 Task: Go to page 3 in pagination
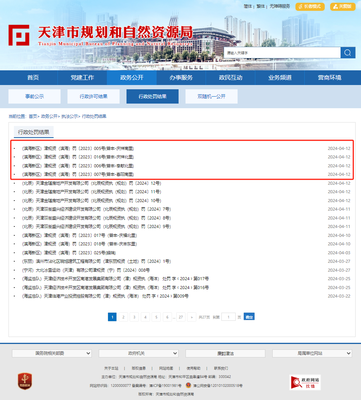point(134,317)
